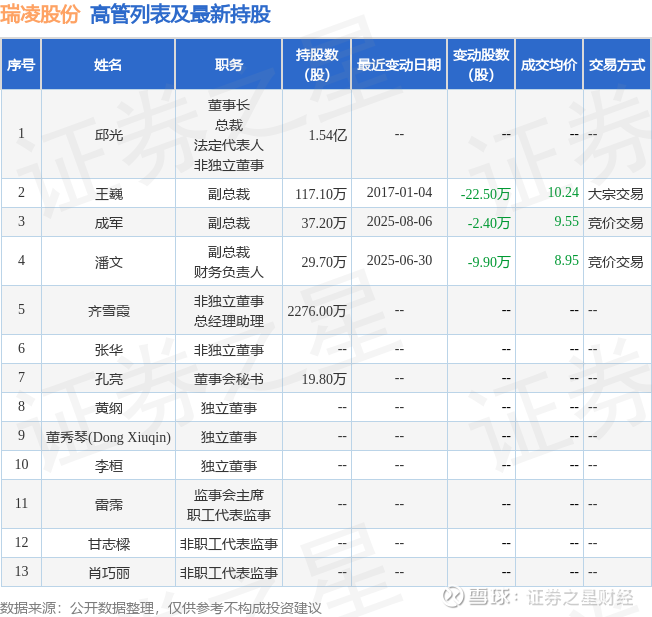Select the name 齐雪霞
The width and height of the screenshot is (652, 617).
pos(109,311)
